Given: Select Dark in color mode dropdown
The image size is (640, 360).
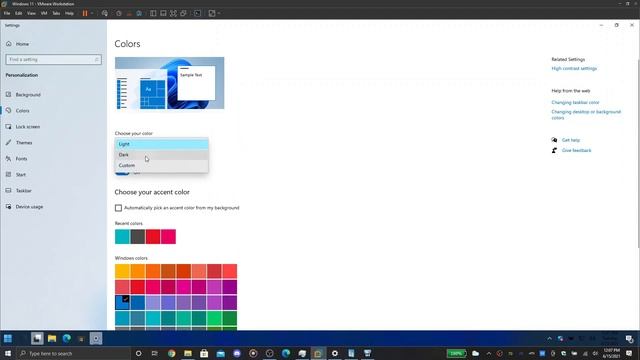Looking at the screenshot, I should coord(162,155).
